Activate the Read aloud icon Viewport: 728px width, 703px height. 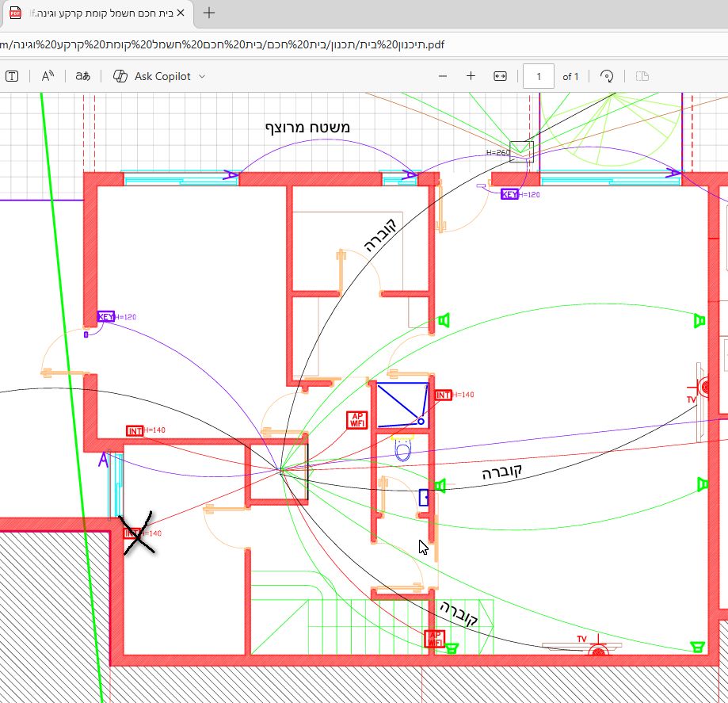click(48, 76)
